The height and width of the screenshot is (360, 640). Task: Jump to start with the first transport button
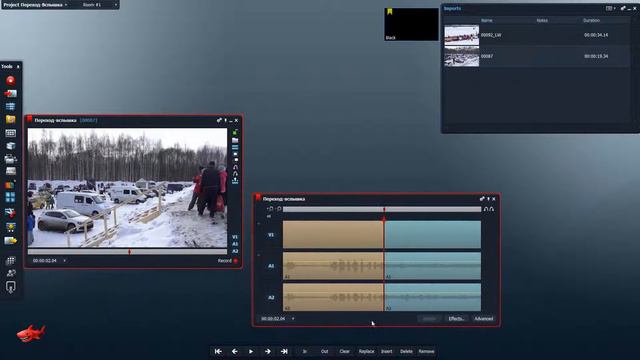(x=218, y=351)
